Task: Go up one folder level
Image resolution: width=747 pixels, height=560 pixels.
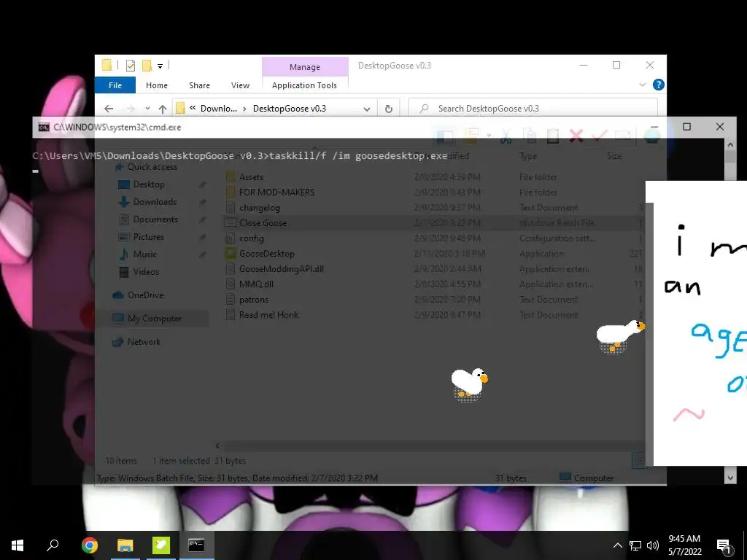Action: pyautogui.click(x=163, y=109)
